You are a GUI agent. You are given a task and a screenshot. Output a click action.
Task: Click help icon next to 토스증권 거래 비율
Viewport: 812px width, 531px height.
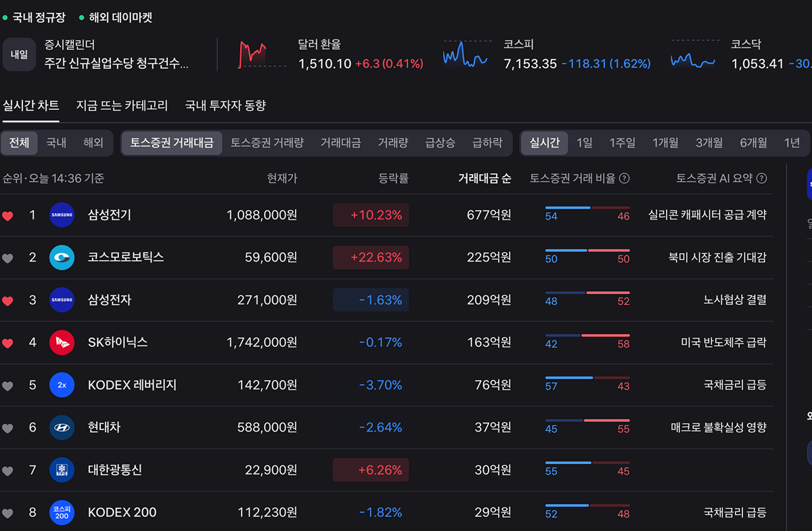[625, 179]
